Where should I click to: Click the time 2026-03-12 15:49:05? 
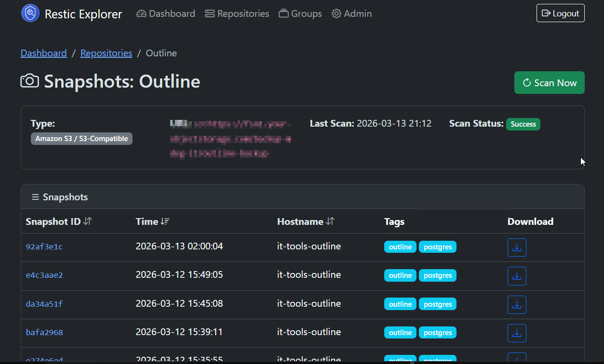click(179, 275)
